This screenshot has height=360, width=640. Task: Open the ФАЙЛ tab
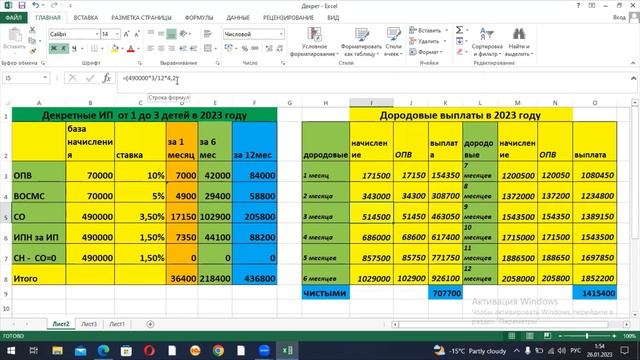click(x=13, y=18)
